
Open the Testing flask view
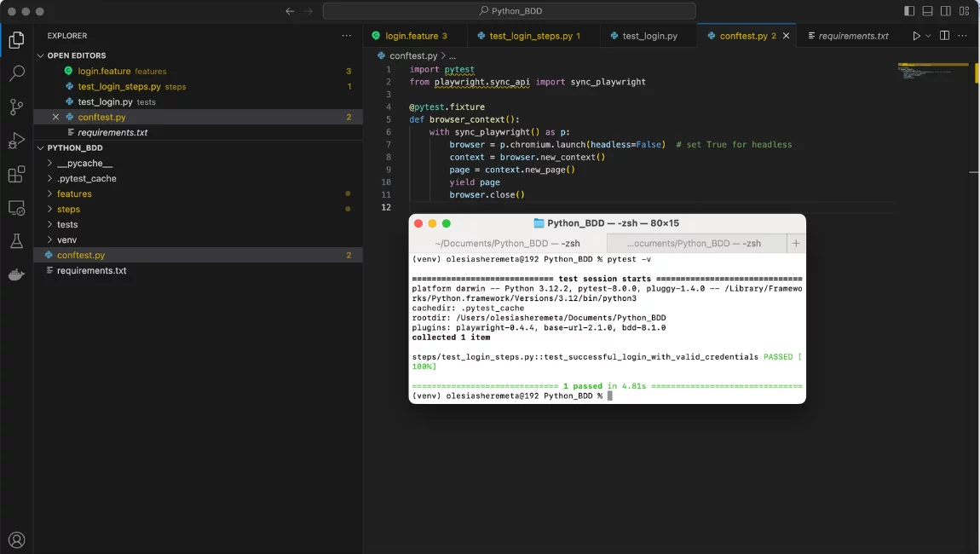tap(16, 241)
